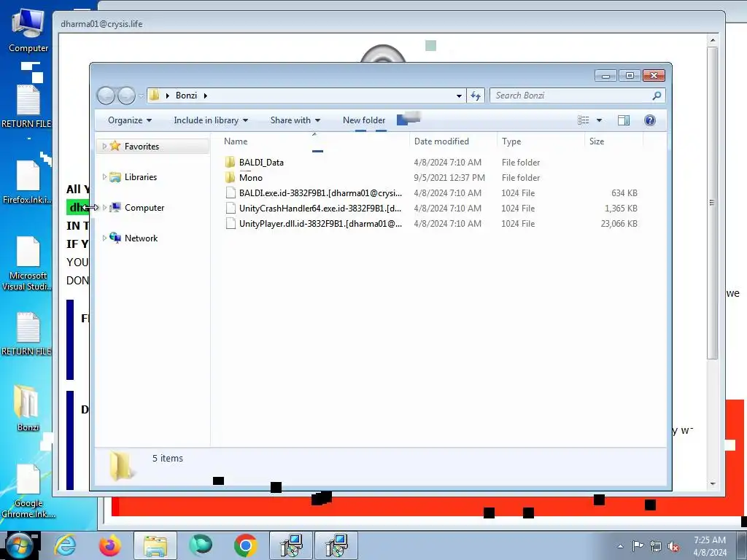This screenshot has width=747, height=560.
Task: Toggle the preview pane icon
Action: [x=624, y=120]
